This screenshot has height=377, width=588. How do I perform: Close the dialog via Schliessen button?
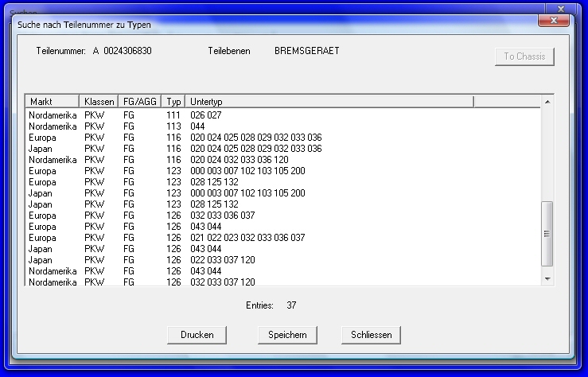371,335
